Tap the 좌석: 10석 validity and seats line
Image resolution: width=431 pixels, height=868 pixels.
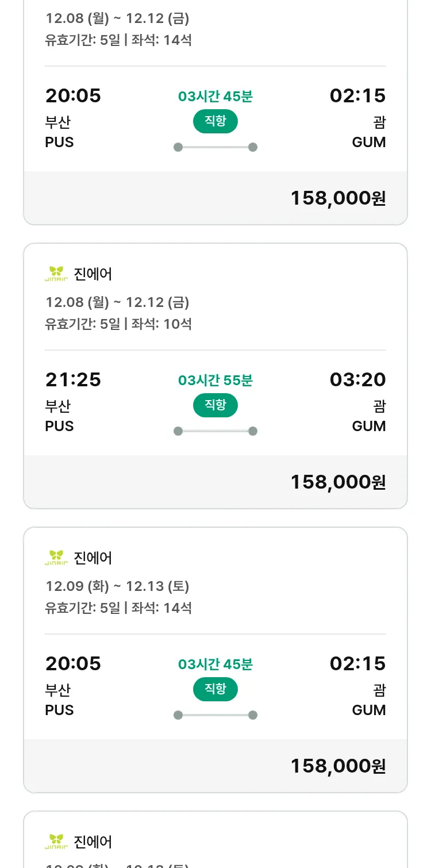pos(118,324)
